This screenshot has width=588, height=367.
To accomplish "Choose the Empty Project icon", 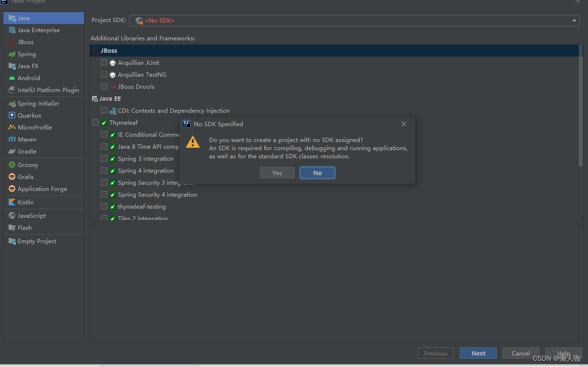I will [x=12, y=241].
